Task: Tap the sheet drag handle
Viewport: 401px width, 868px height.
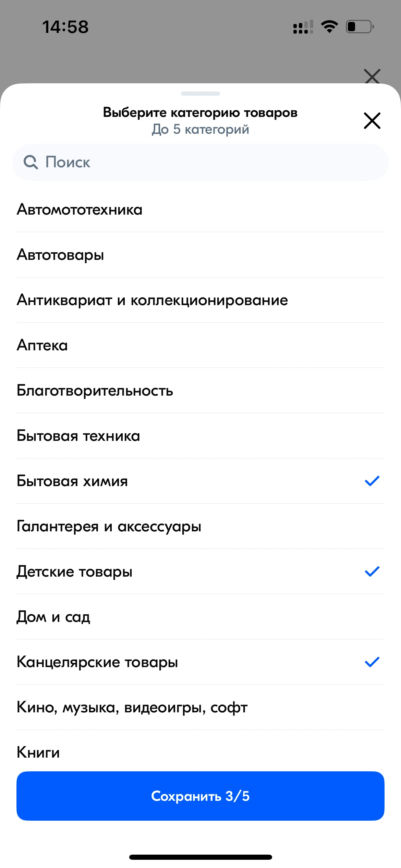Action: [x=200, y=94]
